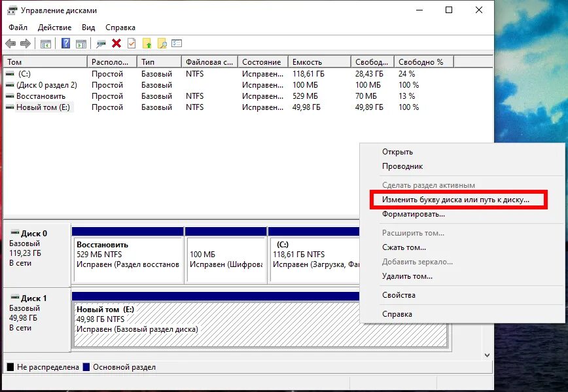Click the blue Основной раздел legend swatch

pos(86,367)
